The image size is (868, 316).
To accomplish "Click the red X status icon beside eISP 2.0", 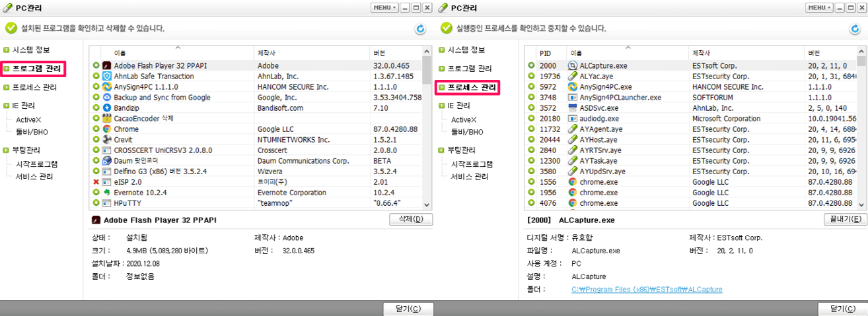I will (96, 181).
